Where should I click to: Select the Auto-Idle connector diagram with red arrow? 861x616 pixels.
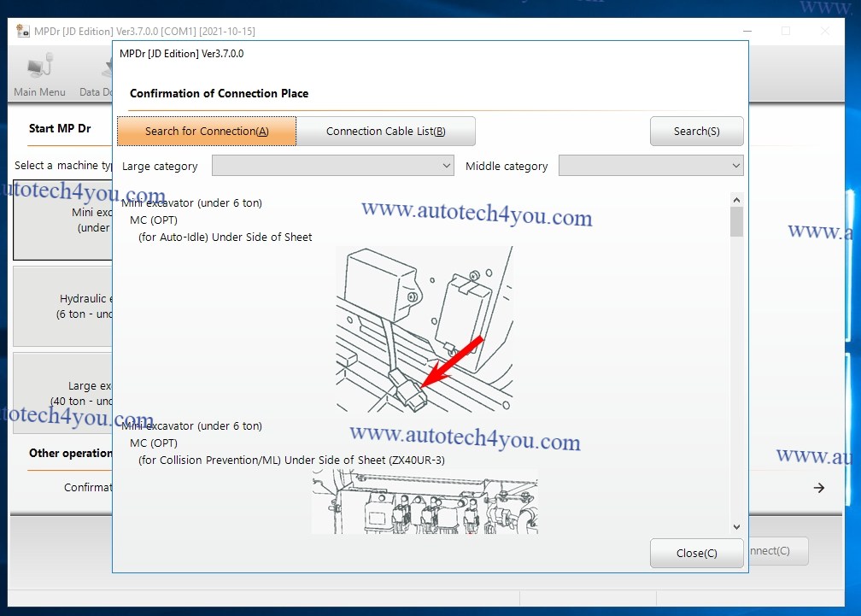pyautogui.click(x=424, y=329)
